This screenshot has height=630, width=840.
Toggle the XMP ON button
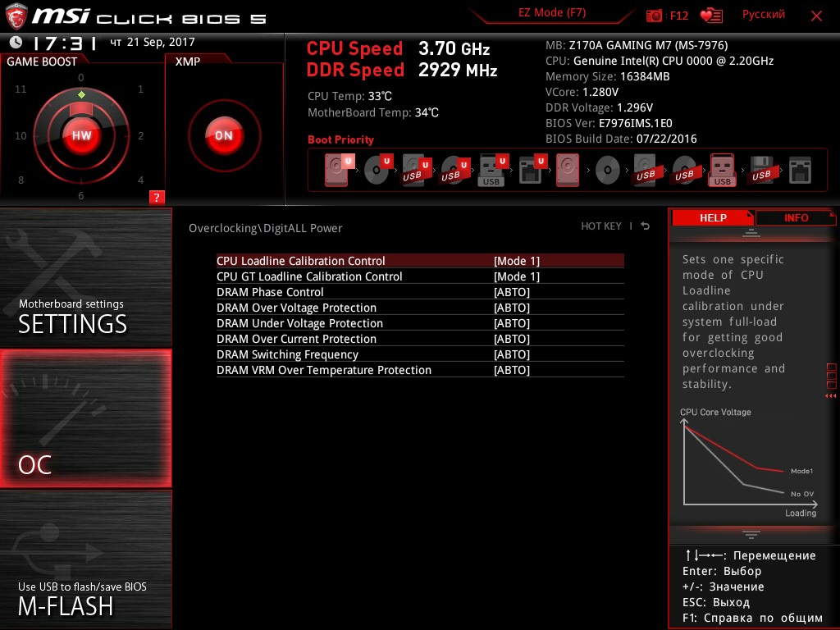[224, 135]
